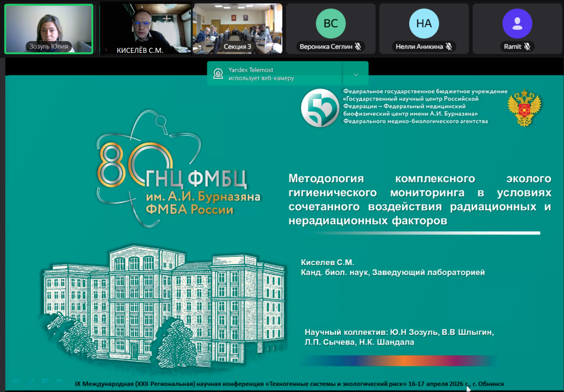Select the purple Ramit user avatar
This screenshot has width=564, height=392.
[517, 24]
